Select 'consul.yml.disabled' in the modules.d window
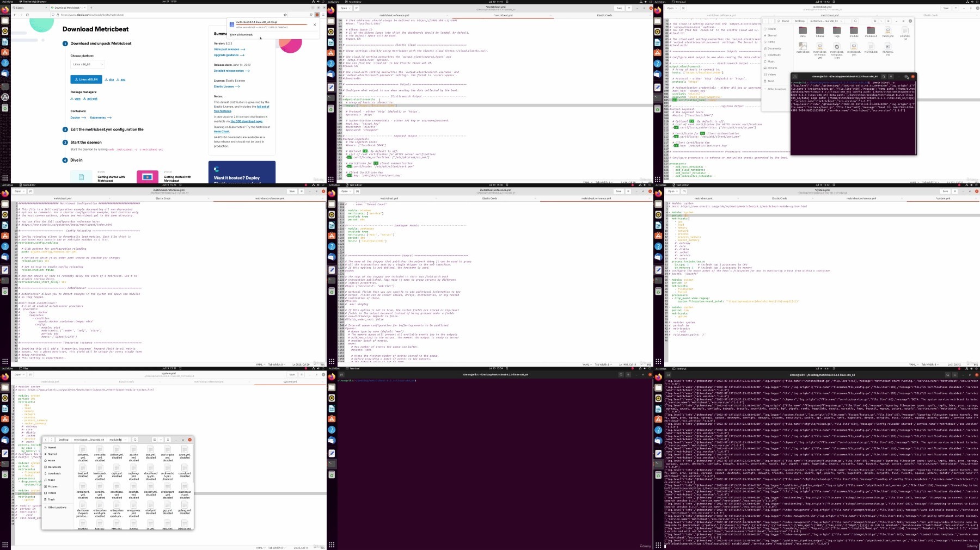Viewport: 980px width, 550px height. (x=185, y=471)
